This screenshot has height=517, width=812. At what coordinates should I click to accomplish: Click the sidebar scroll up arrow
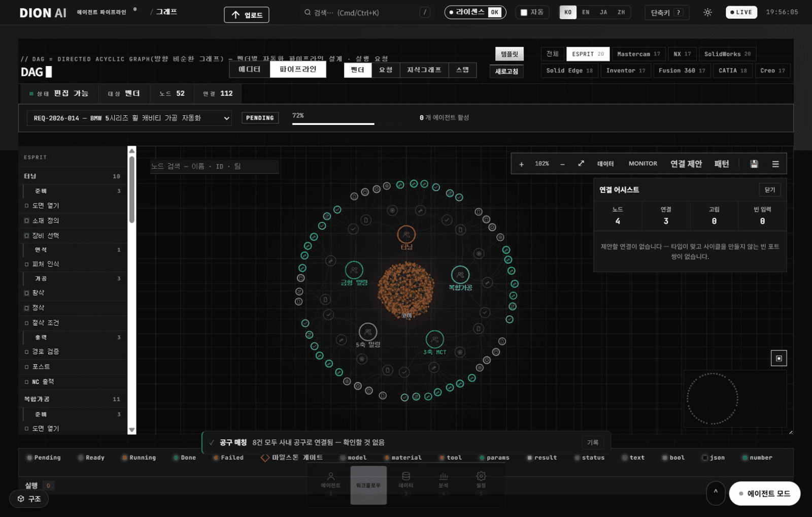click(x=132, y=150)
